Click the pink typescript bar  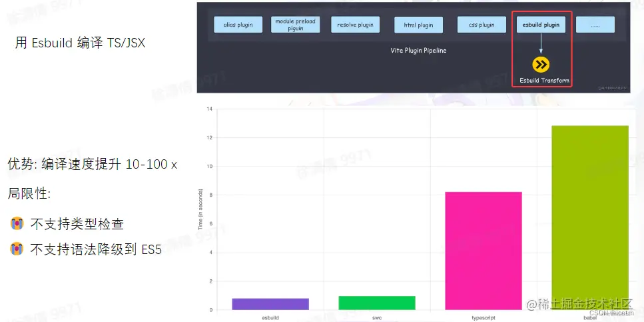[483, 251]
